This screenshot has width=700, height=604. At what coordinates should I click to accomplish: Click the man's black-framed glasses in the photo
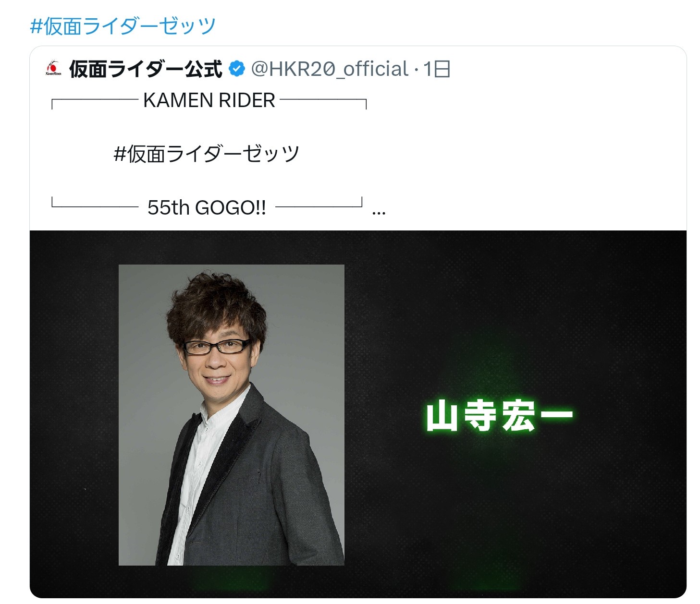[218, 346]
